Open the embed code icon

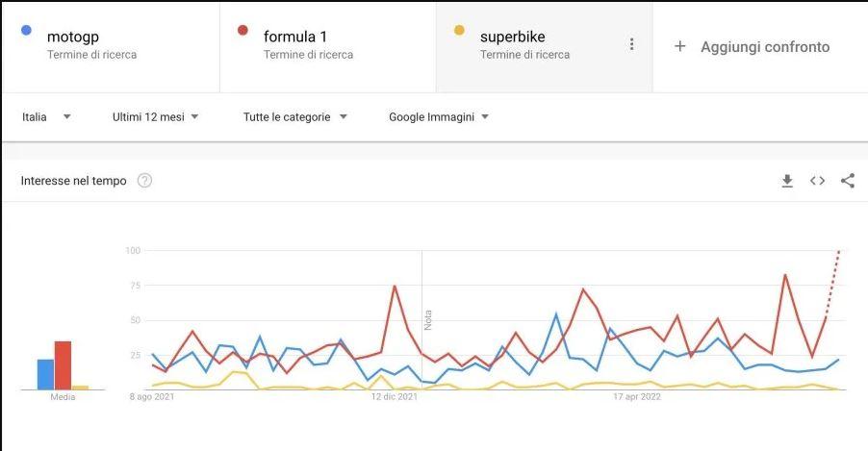tap(817, 181)
